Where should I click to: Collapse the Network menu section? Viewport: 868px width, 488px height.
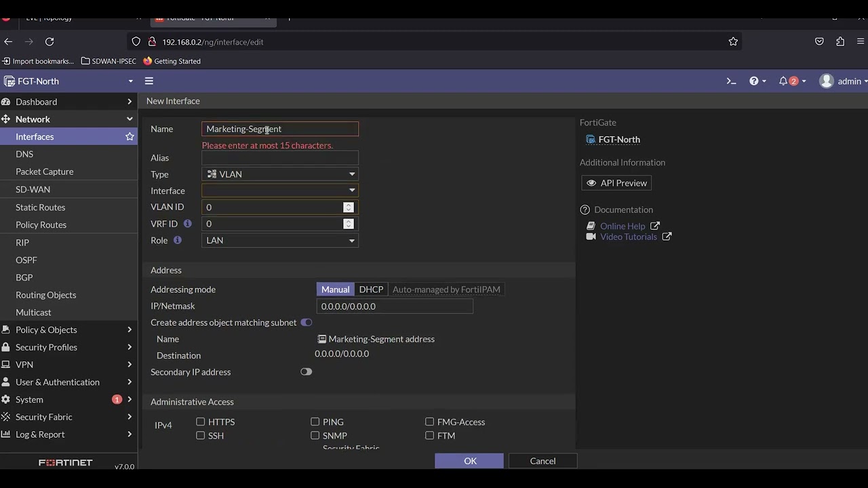[68, 119]
